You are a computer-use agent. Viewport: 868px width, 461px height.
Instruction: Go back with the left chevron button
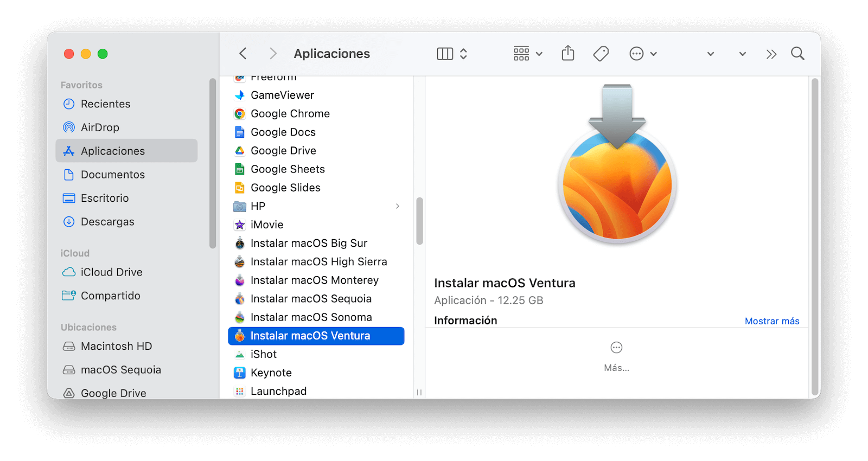pos(243,54)
